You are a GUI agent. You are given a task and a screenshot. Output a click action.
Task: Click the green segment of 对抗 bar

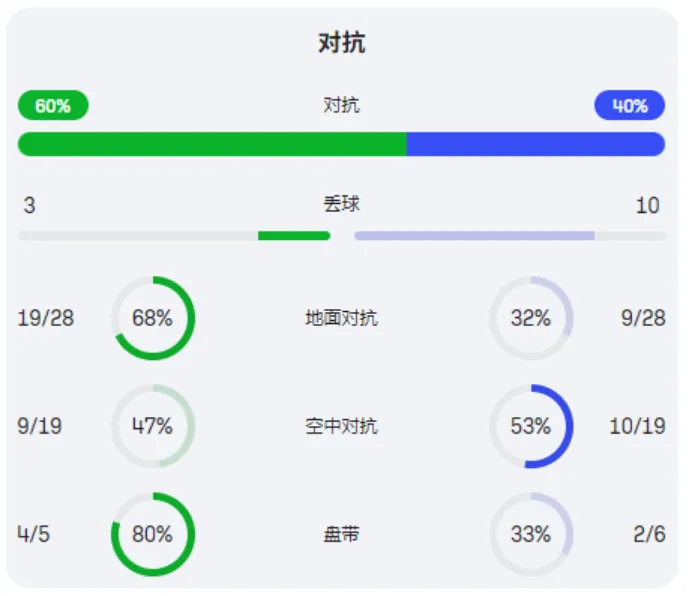pos(212,144)
